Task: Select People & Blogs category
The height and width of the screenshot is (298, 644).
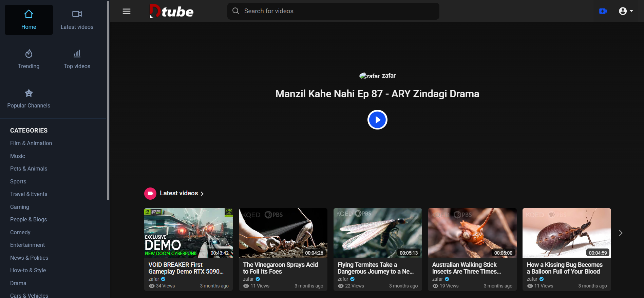Action: click(29, 220)
